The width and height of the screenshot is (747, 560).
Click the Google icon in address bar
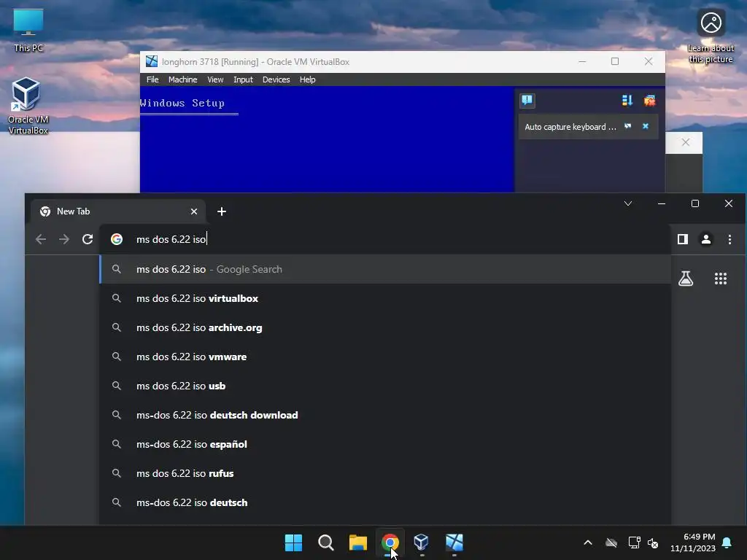[117, 239]
